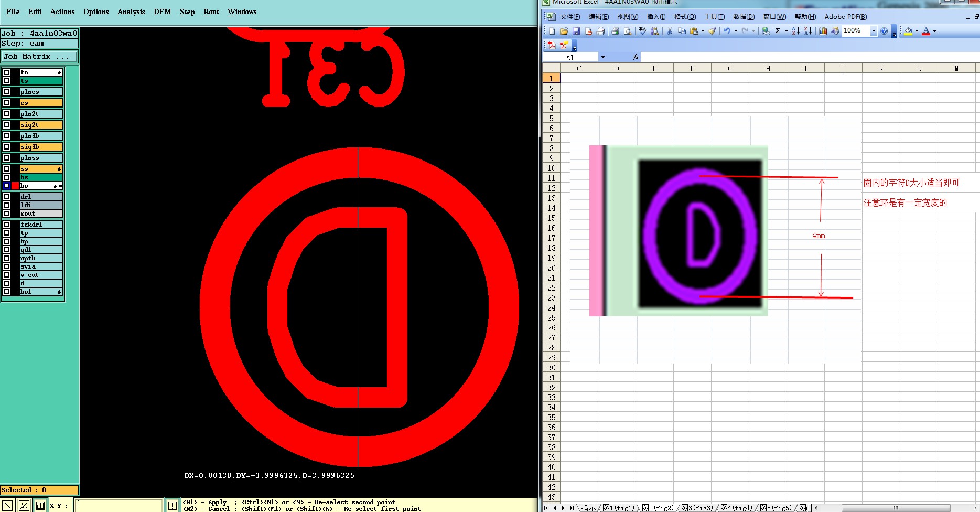
Task: Click the Print Preview icon in Excel
Action: coord(628,31)
